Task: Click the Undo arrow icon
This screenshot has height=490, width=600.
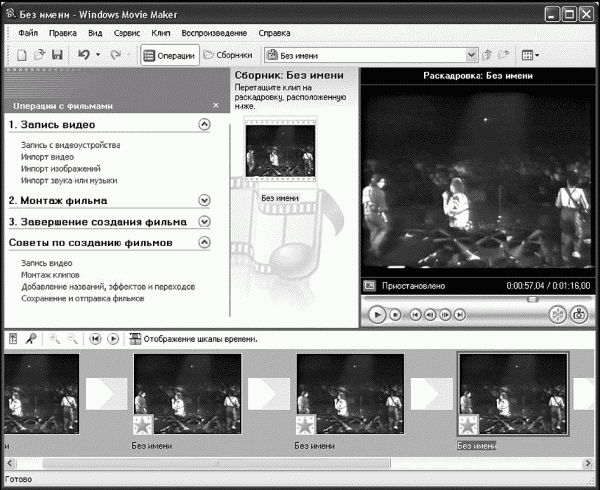Action: (x=83, y=54)
